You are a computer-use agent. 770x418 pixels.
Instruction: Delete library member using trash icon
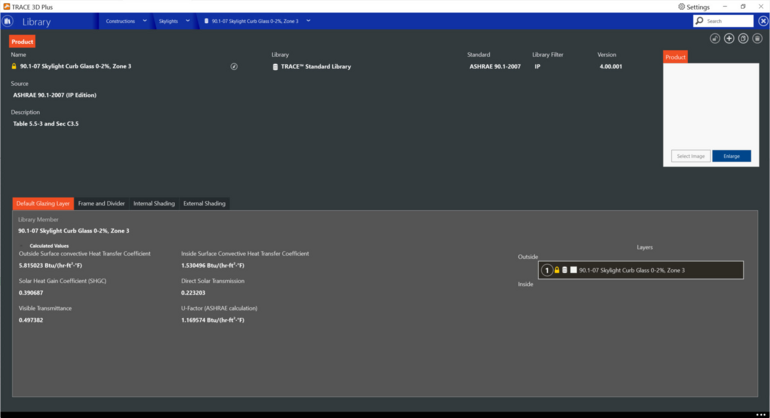(757, 39)
